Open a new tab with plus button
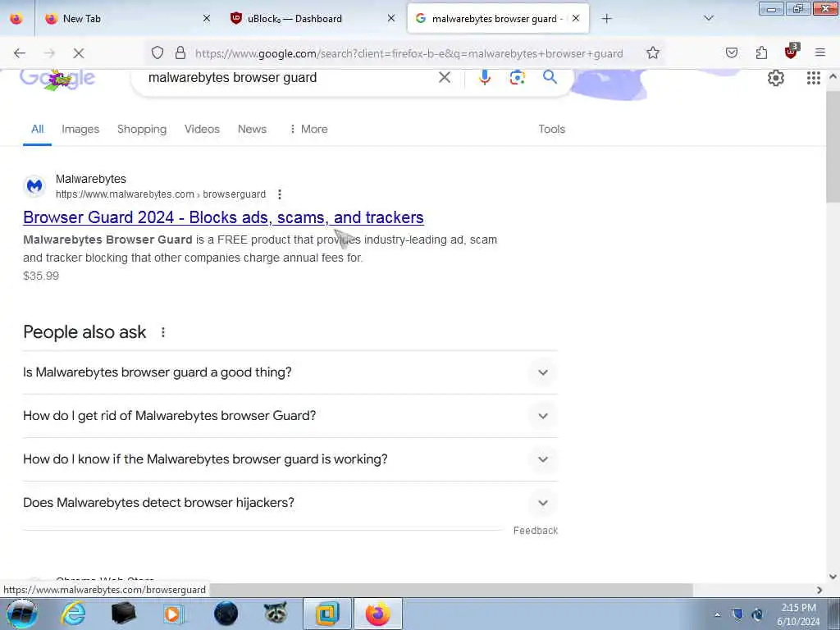The width and height of the screenshot is (840, 630). pos(606,19)
